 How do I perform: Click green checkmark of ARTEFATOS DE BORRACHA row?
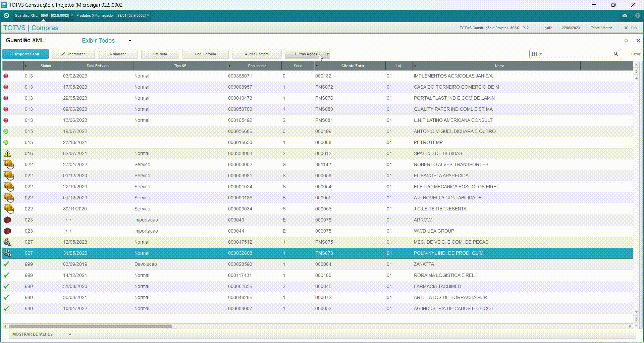(6, 297)
